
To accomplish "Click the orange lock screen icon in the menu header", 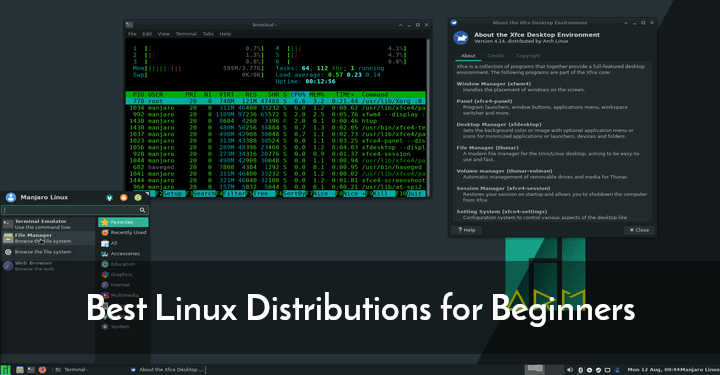I will coord(124,198).
